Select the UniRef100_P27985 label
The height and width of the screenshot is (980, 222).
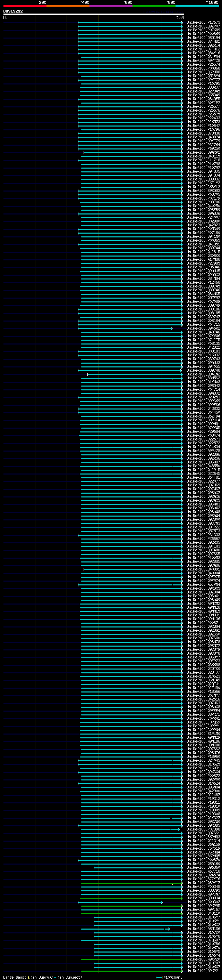(x=203, y=263)
